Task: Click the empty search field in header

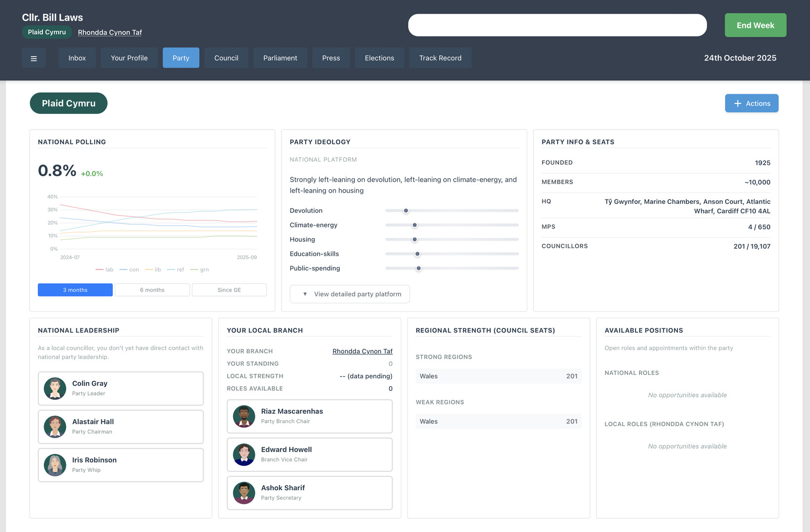Action: (557, 25)
